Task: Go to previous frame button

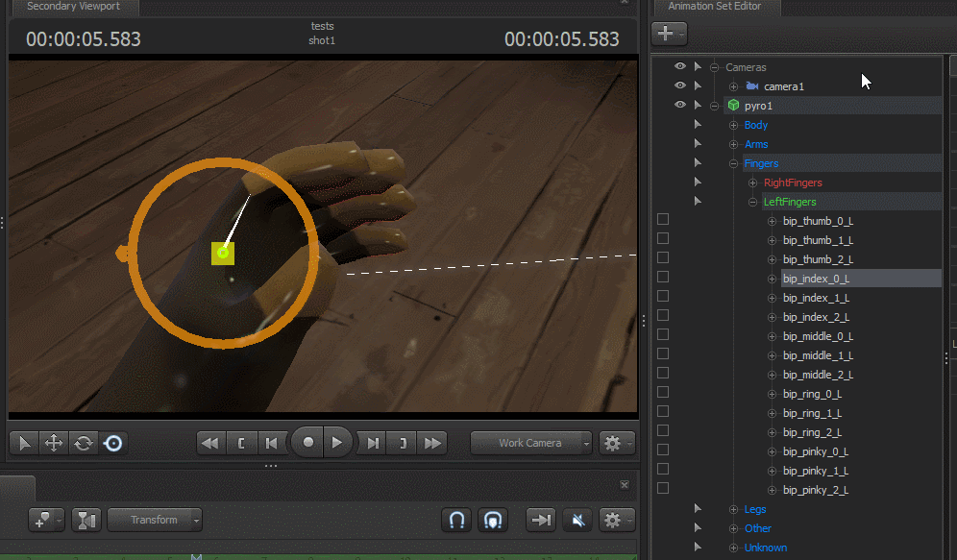Action: 272,443
